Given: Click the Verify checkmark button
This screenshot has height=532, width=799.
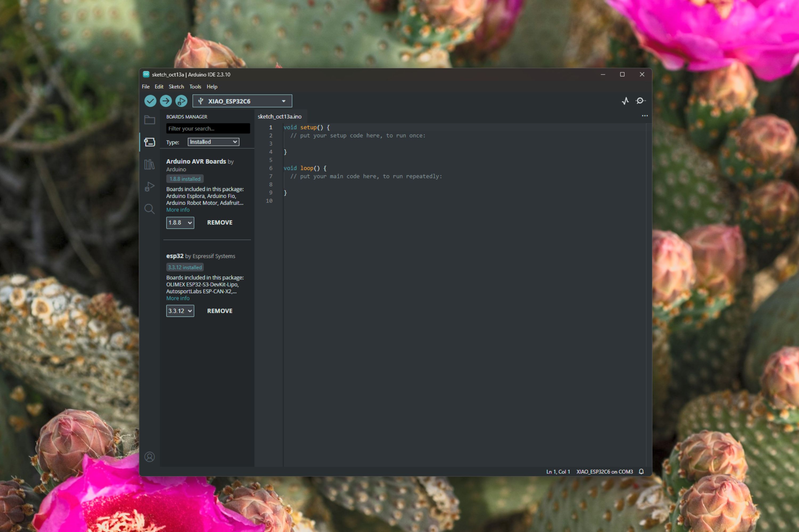Looking at the screenshot, I should [x=150, y=101].
